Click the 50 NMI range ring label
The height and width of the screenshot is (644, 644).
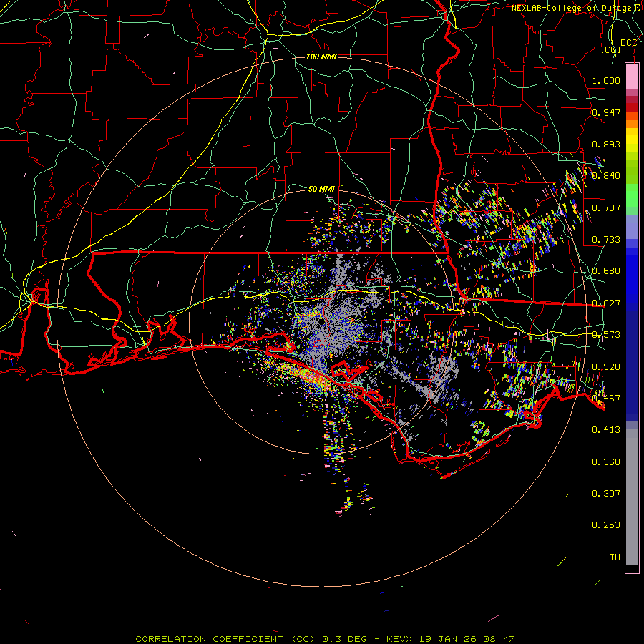[x=321, y=189]
